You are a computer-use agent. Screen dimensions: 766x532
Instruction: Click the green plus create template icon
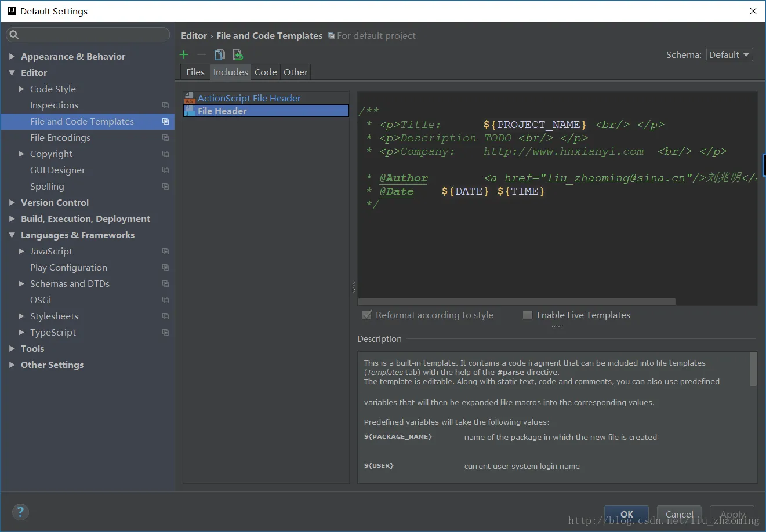(184, 54)
